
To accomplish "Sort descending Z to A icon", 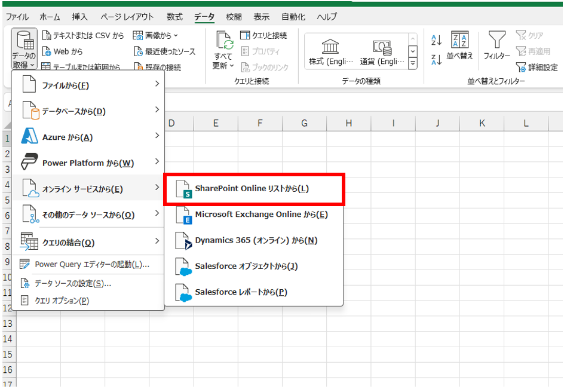I will point(437,59).
